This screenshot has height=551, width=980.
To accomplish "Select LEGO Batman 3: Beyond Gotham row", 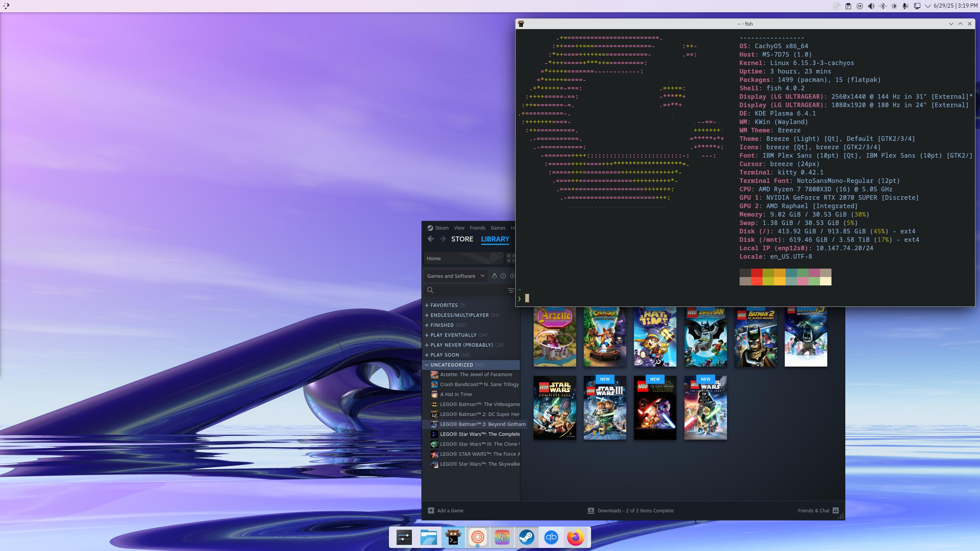I will [x=475, y=424].
